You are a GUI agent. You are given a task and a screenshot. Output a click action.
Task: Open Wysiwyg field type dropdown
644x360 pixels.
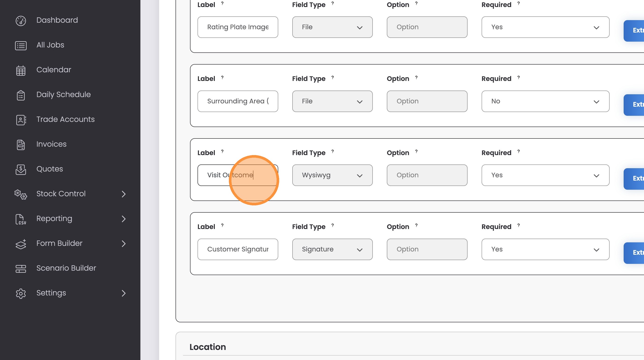pos(332,175)
